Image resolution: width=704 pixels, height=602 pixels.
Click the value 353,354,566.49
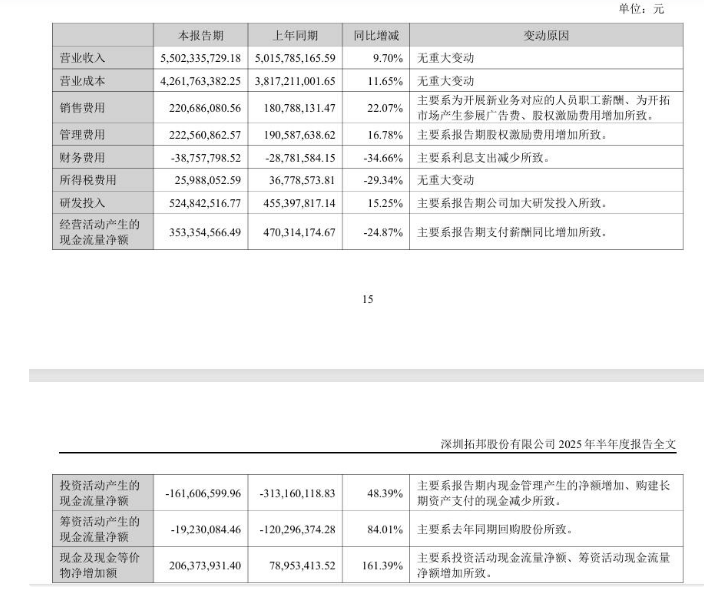(x=205, y=233)
